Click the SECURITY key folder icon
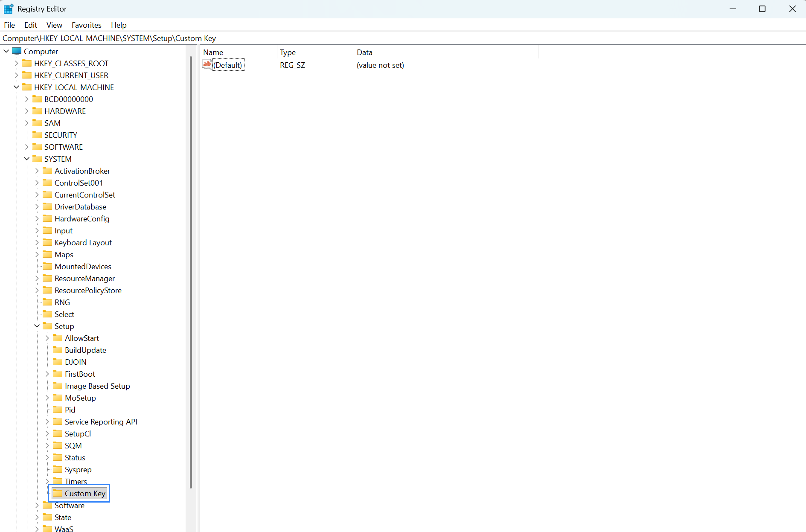 (38, 135)
